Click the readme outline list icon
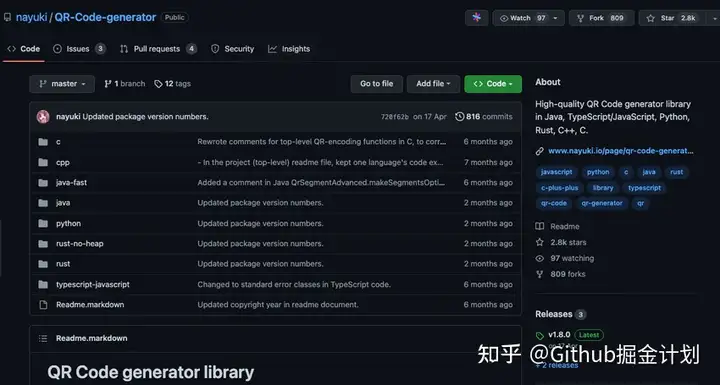 coord(43,338)
